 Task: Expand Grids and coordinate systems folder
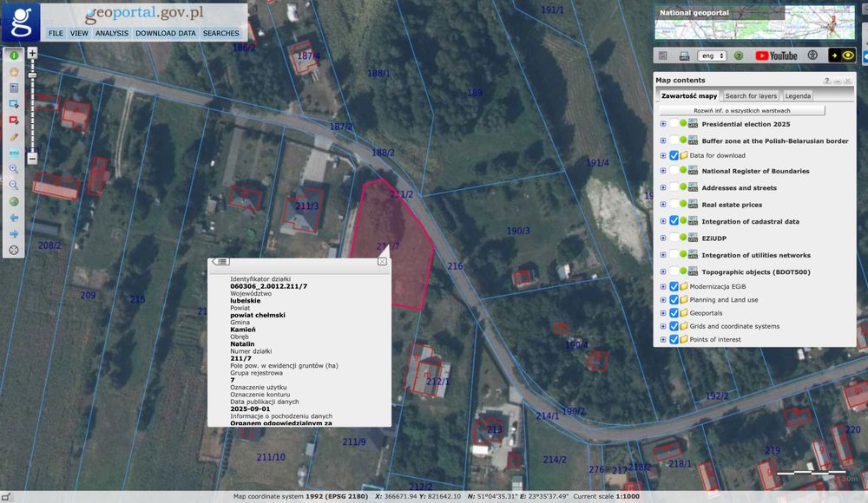coord(662,326)
